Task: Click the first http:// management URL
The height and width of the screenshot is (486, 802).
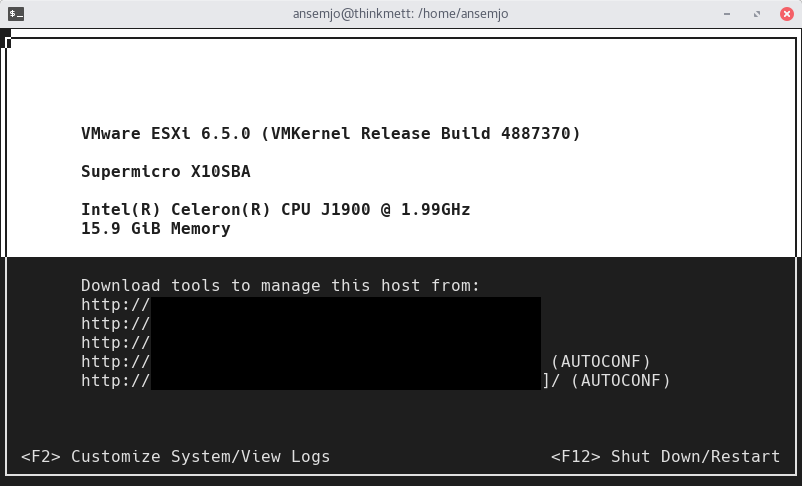Action: coord(115,304)
